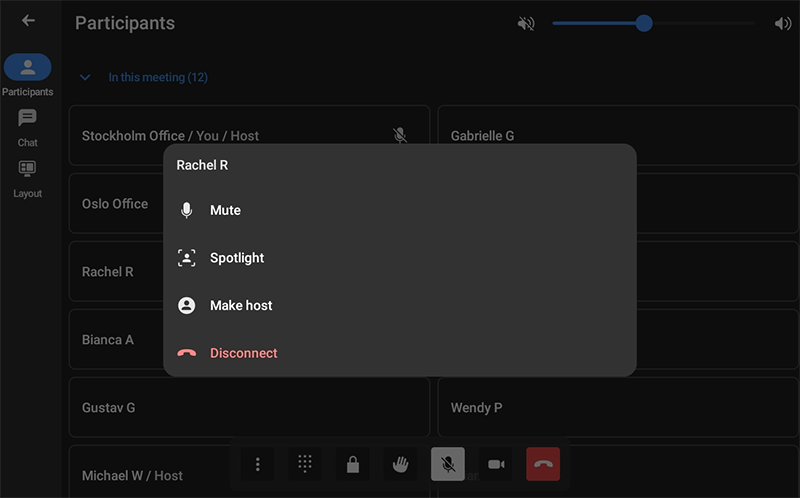Disconnect Rachel R from the meeting
Image resolution: width=800 pixels, height=498 pixels.
point(243,353)
